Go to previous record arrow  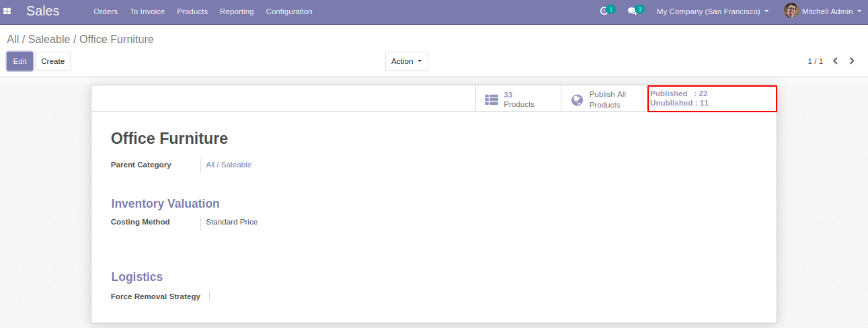pos(835,60)
